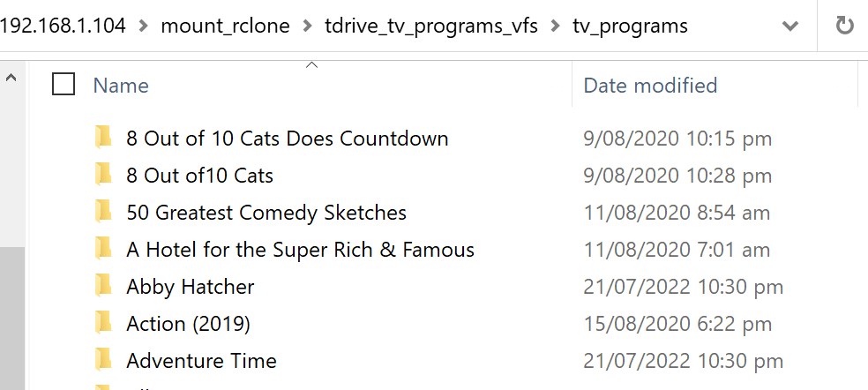
Task: Go to tdrive_tv_programs_vfs in breadcrumb
Action: point(431,26)
